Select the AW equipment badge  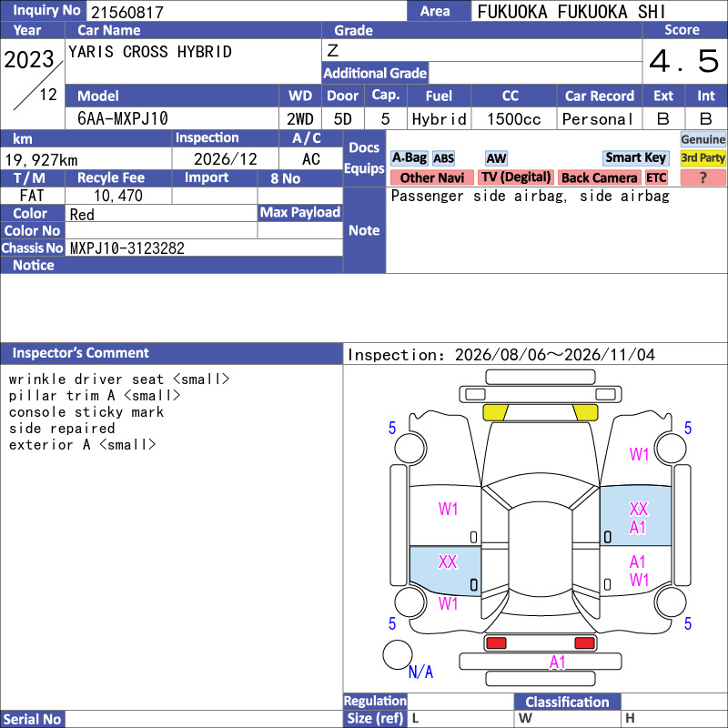[x=496, y=158]
